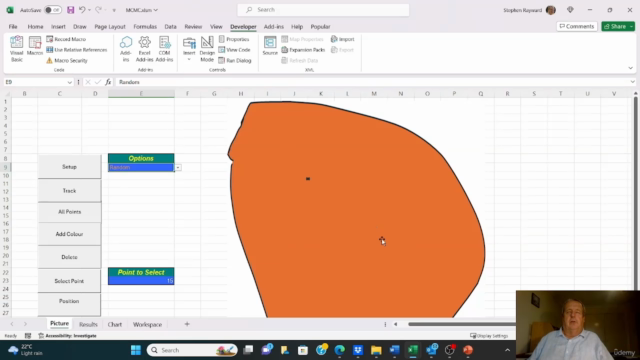Image resolution: width=640 pixels, height=360 pixels.
Task: Undo the last action
Action: coord(82,10)
